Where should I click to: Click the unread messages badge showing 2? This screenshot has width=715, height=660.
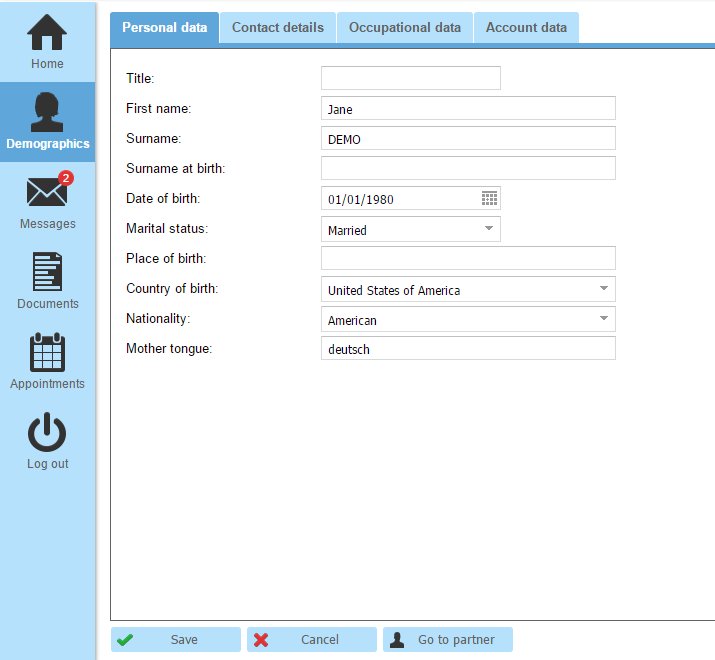(66, 178)
